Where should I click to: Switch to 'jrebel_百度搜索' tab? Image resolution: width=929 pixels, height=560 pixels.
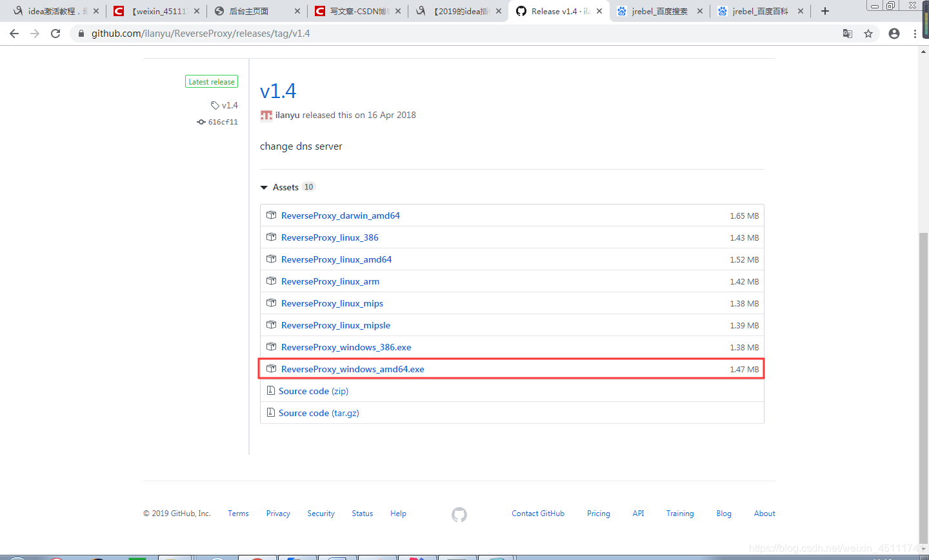click(x=658, y=11)
